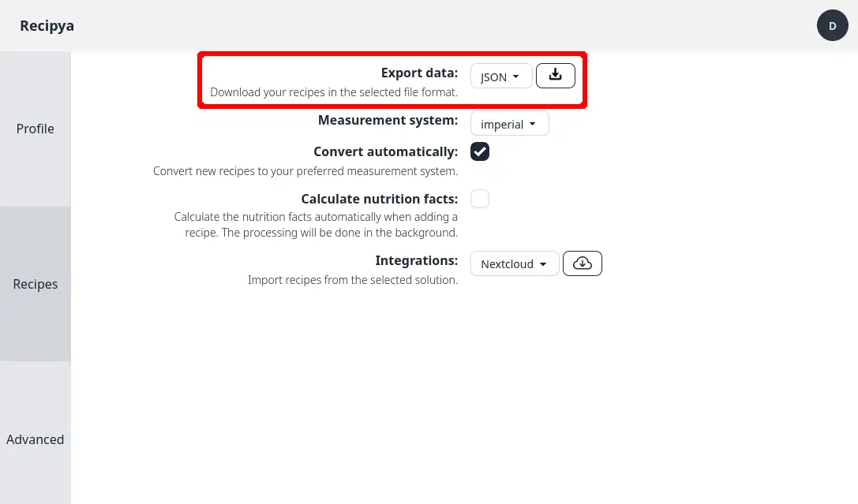858x504 pixels.
Task: Click the JSON dropdown caret arrow
Action: coord(515,77)
